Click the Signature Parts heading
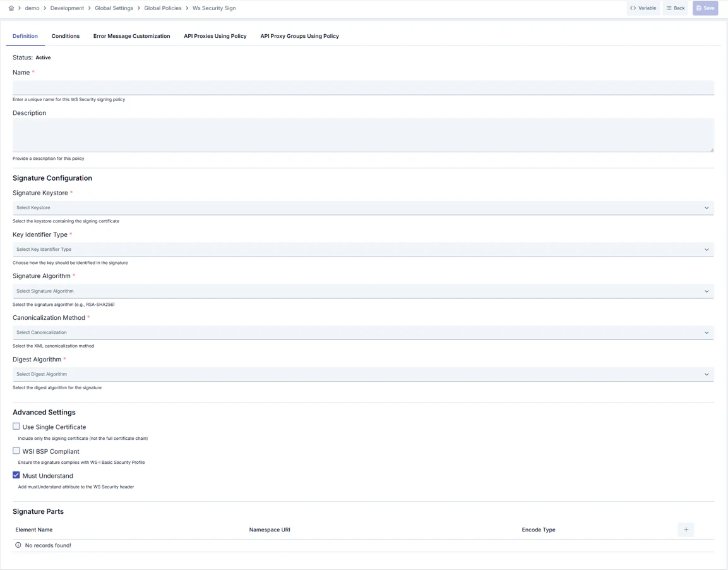 coord(38,511)
